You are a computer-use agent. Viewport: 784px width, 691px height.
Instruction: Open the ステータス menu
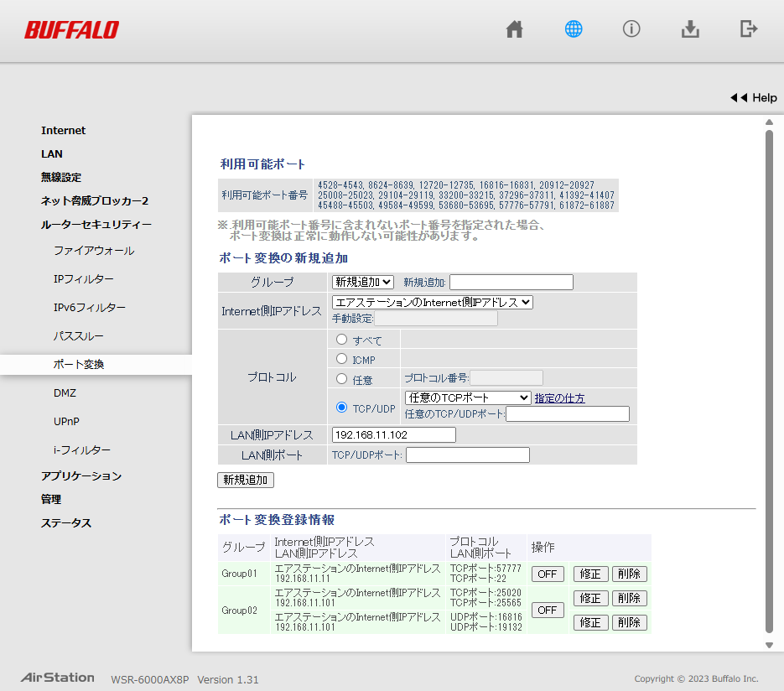66,523
